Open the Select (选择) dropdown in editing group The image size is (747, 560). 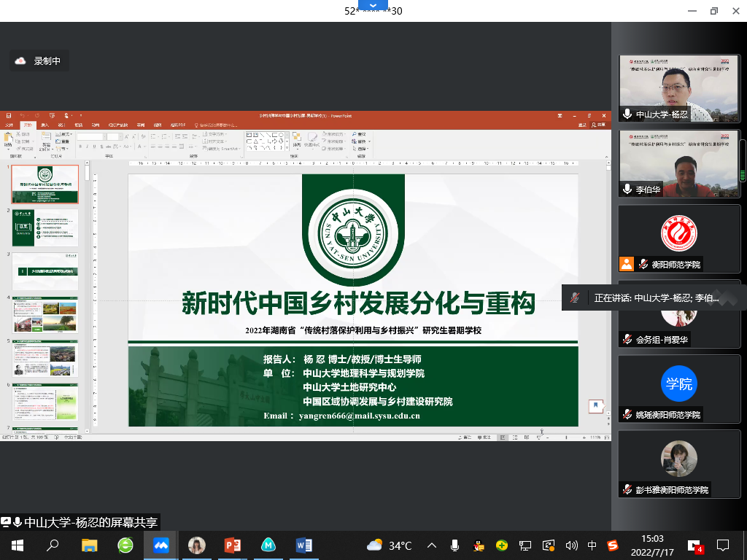[x=360, y=149]
